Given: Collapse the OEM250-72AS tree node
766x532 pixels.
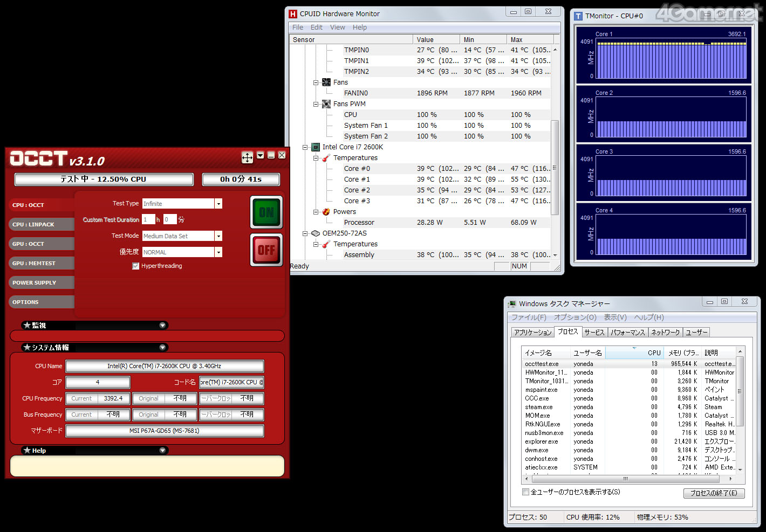Looking at the screenshot, I should click(x=305, y=233).
